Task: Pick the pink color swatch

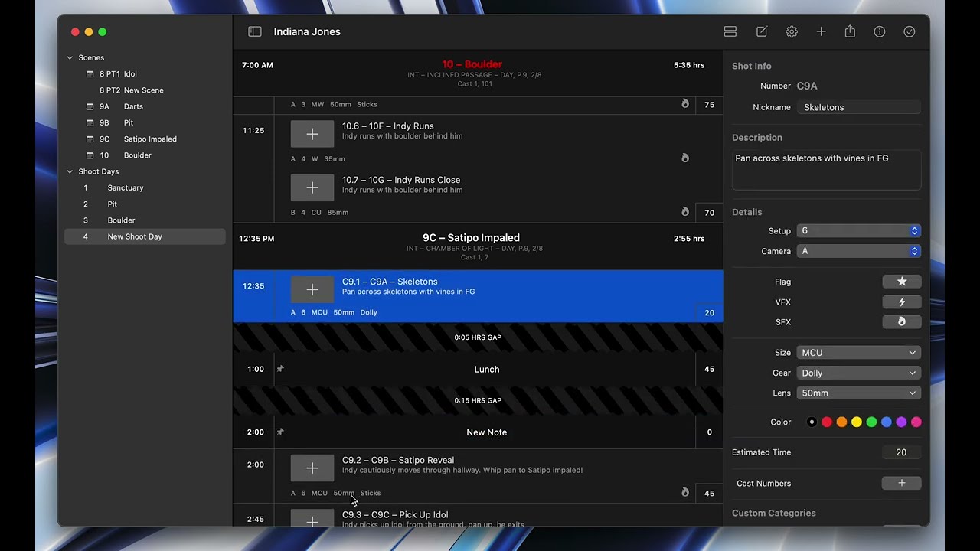Action: (x=916, y=422)
